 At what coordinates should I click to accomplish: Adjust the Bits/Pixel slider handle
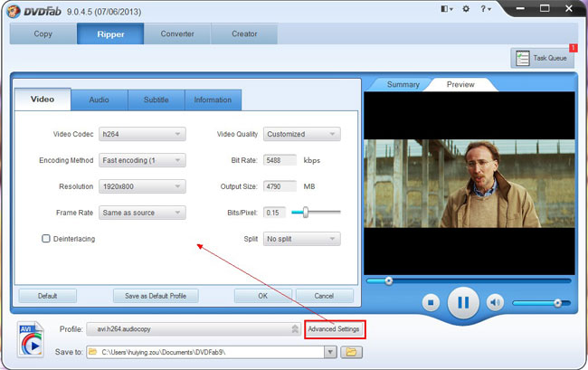[x=306, y=213]
